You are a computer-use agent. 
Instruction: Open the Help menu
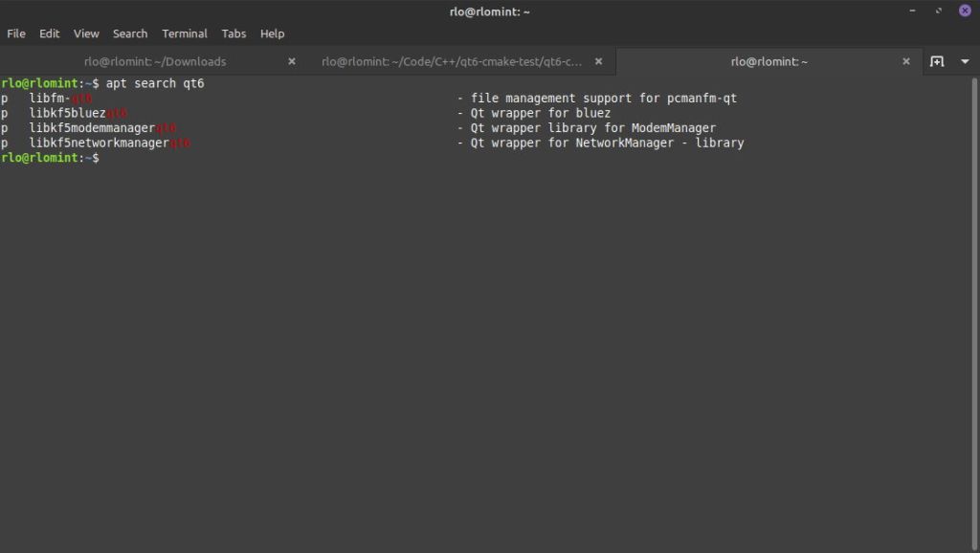click(273, 33)
